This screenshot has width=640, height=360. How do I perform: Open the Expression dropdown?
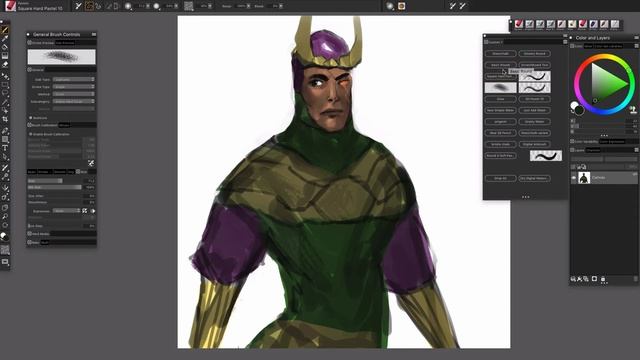click(x=67, y=211)
